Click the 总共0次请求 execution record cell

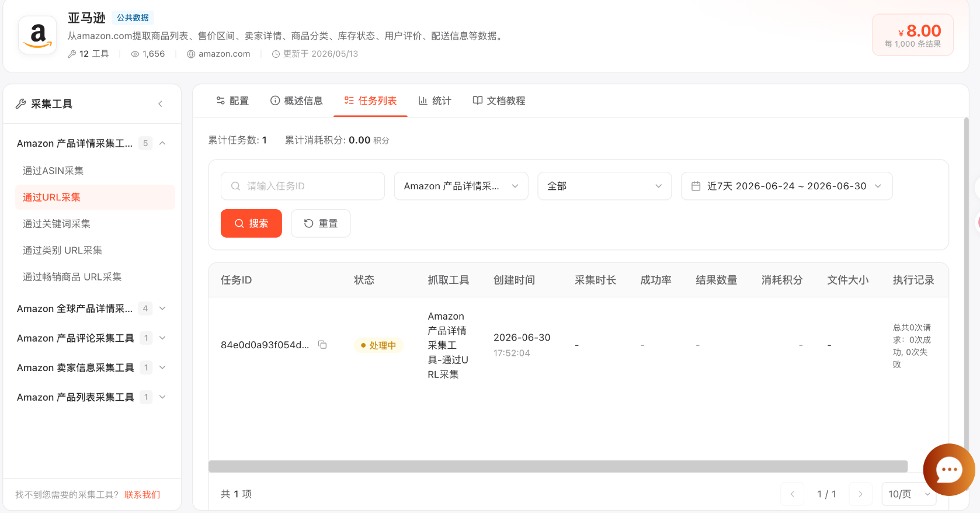(x=912, y=346)
